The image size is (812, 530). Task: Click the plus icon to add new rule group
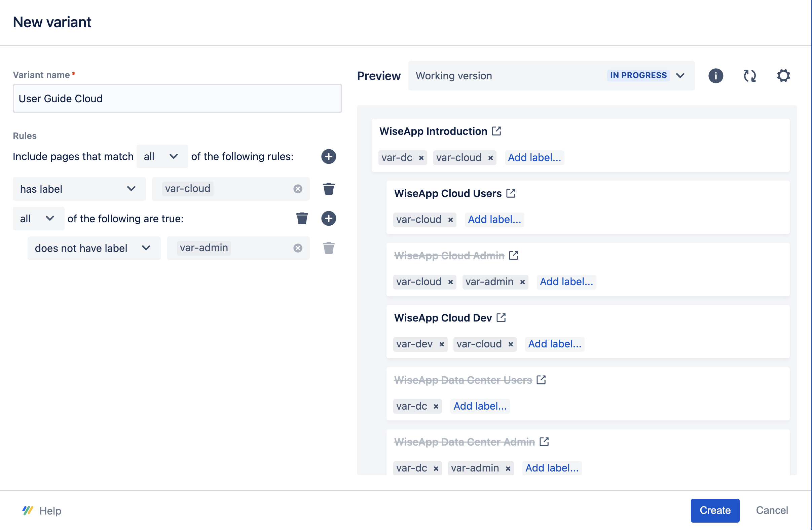point(329,157)
